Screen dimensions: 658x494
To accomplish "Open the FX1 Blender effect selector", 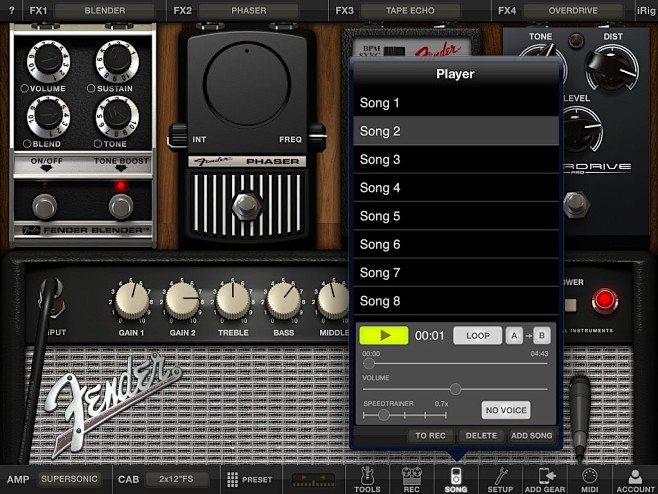I will coord(105,10).
